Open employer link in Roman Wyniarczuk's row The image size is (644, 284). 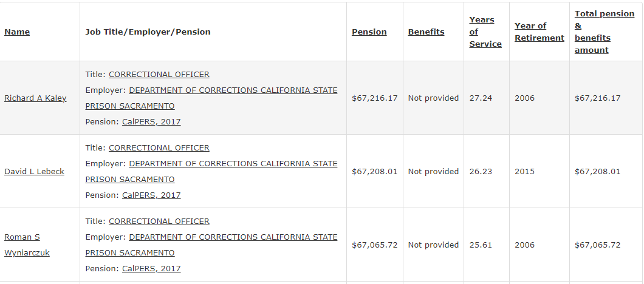[x=211, y=245]
